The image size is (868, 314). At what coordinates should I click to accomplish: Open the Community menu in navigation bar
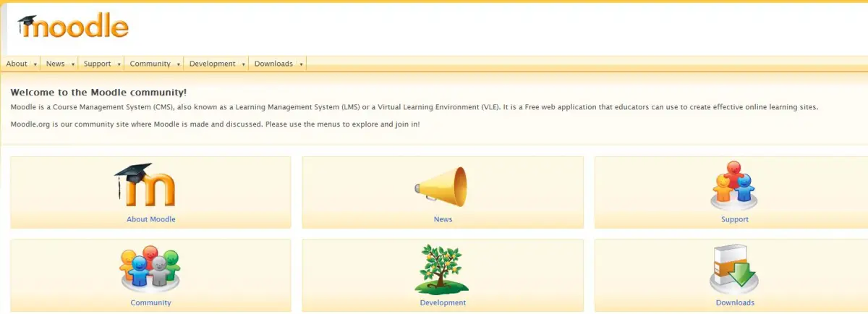(150, 64)
